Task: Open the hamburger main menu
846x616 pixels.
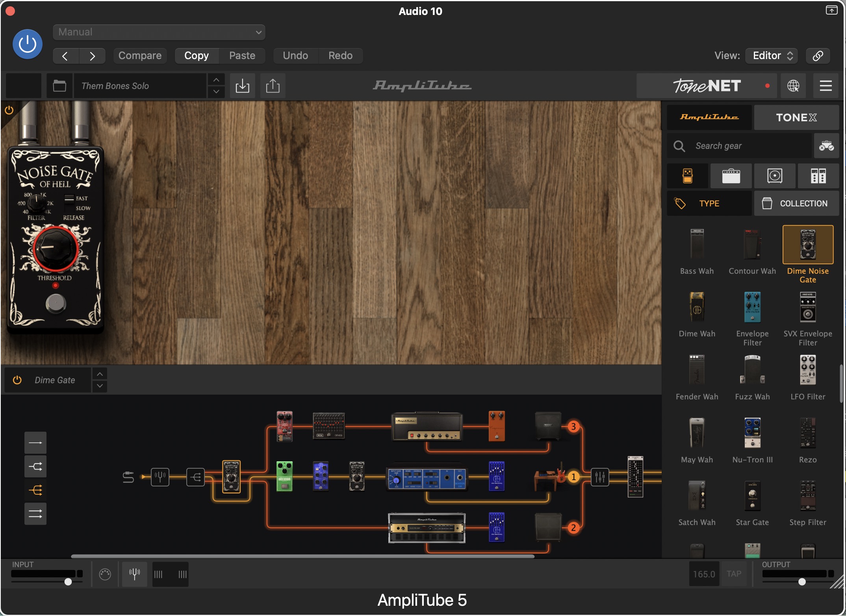Action: pyautogui.click(x=826, y=85)
